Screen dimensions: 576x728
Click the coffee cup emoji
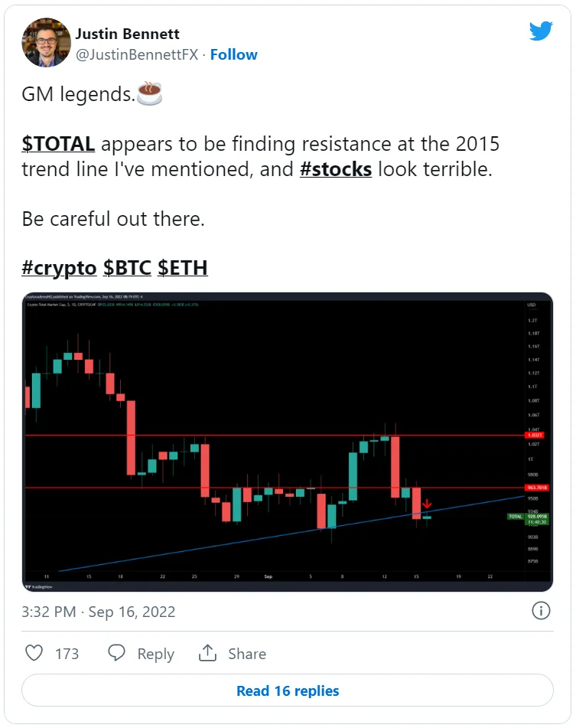148,94
